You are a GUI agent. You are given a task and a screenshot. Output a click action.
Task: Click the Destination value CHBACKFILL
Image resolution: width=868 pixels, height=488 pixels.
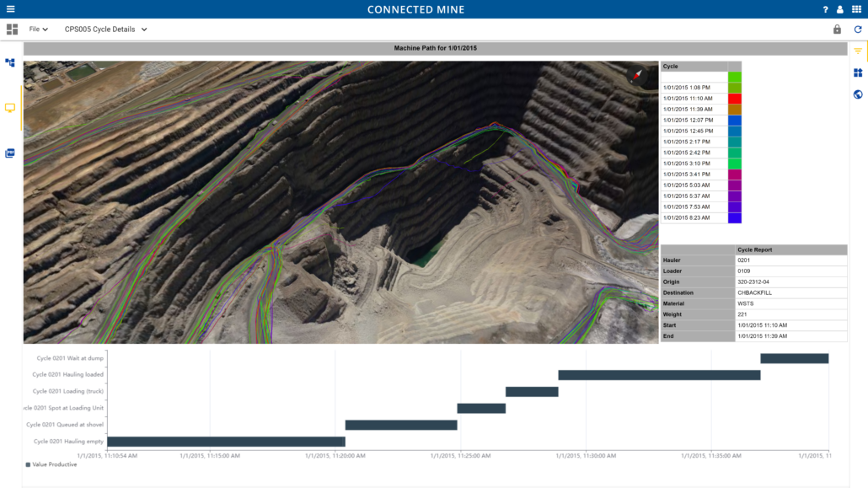[791, 293]
